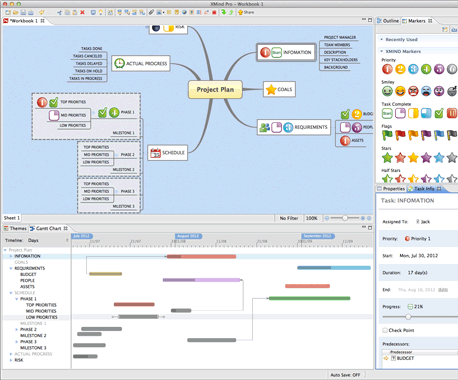Screen dimensions: 458x380
Task: Click the INFOMATION red Gantt bar
Action: [201, 256]
